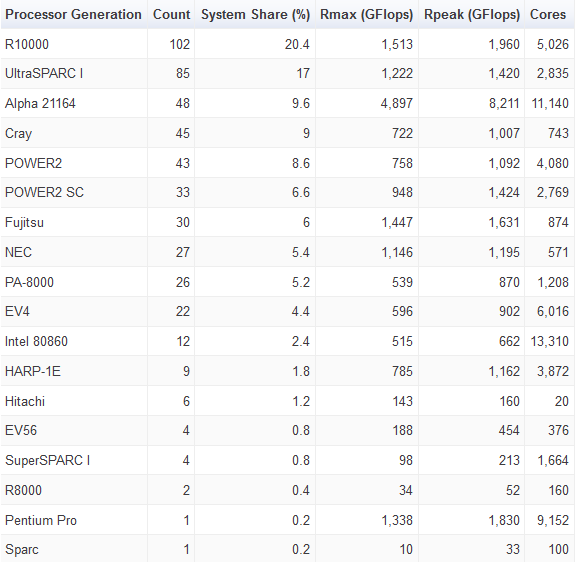Click the Cores column header
Screen dimensions: 575x562
(x=547, y=15)
